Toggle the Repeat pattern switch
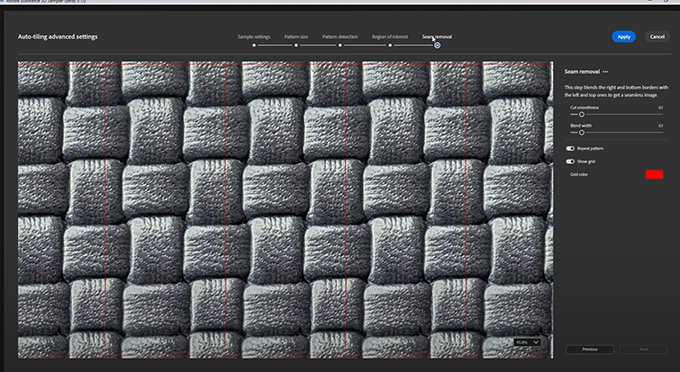Viewport: 680px width, 372px height. click(570, 148)
